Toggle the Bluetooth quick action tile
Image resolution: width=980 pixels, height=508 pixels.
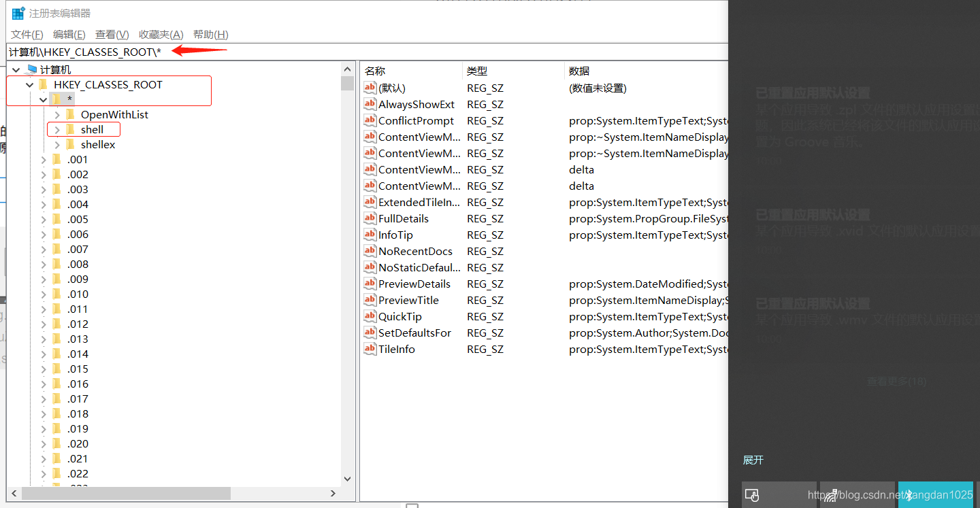(936, 494)
